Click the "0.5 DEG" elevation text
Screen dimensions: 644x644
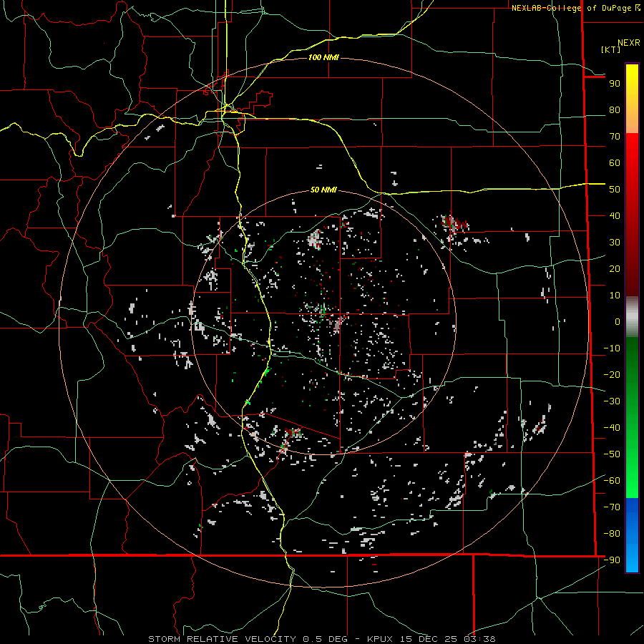tap(326, 639)
